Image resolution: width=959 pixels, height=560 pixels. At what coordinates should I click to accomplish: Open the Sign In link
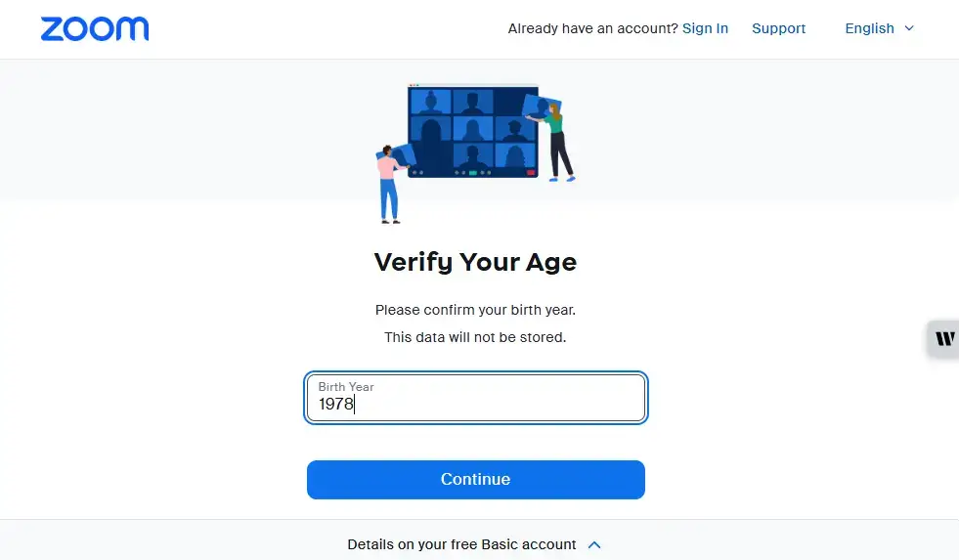[x=705, y=28]
